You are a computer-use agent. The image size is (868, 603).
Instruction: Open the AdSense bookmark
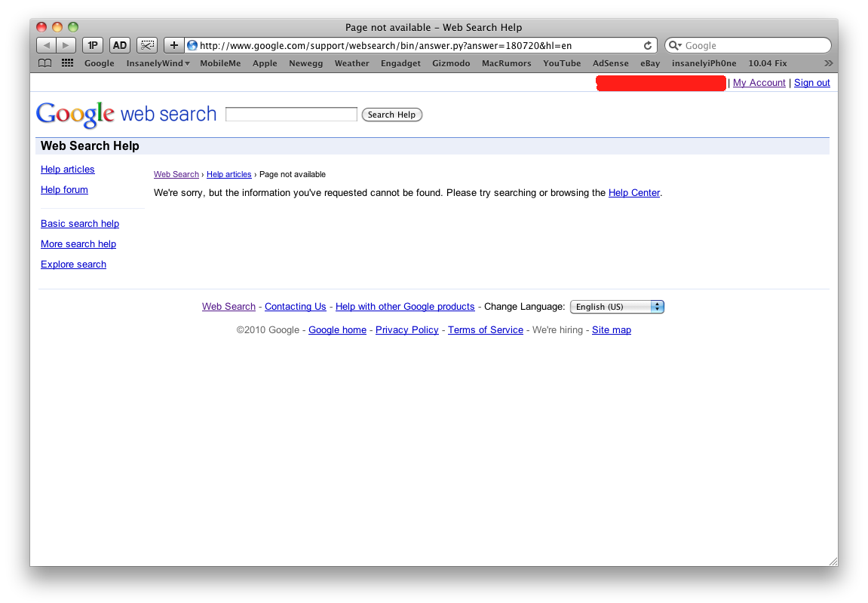pyautogui.click(x=611, y=63)
